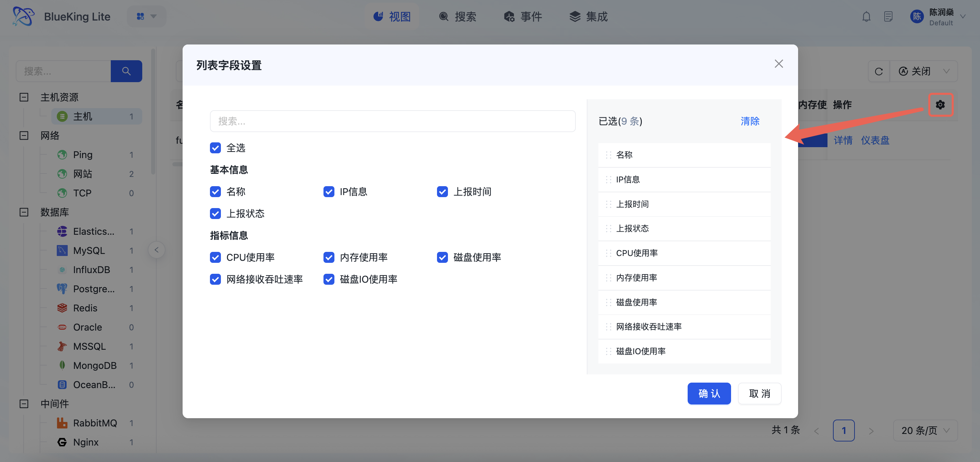Click the sidebar search magnifier button
The height and width of the screenshot is (462, 980).
coord(126,71)
